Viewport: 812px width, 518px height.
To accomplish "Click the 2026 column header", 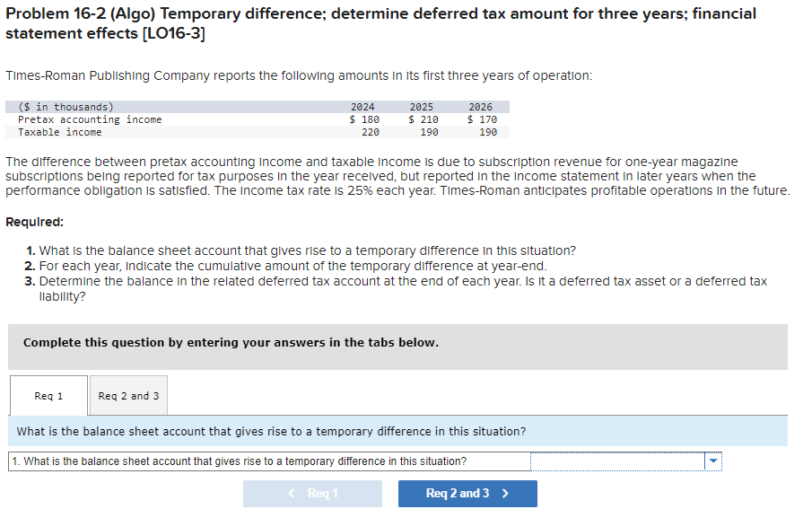I will [x=481, y=106].
